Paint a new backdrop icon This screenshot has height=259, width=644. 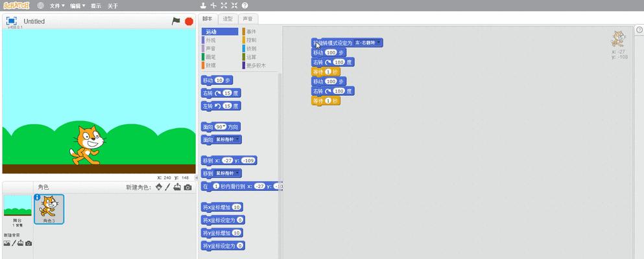[14, 243]
